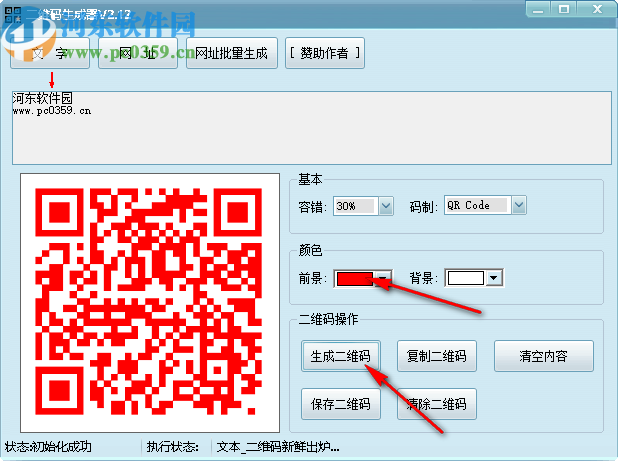
Task: Click the QR Code value field
Action: (477, 205)
